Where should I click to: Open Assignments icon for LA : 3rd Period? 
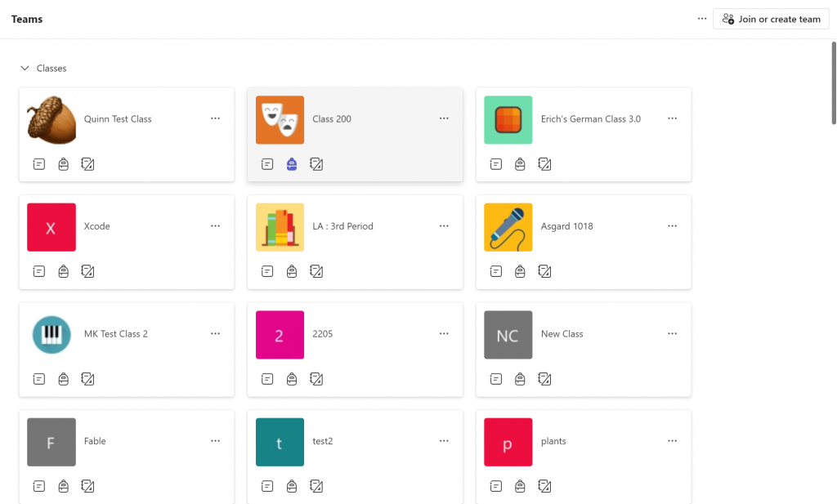(x=267, y=271)
